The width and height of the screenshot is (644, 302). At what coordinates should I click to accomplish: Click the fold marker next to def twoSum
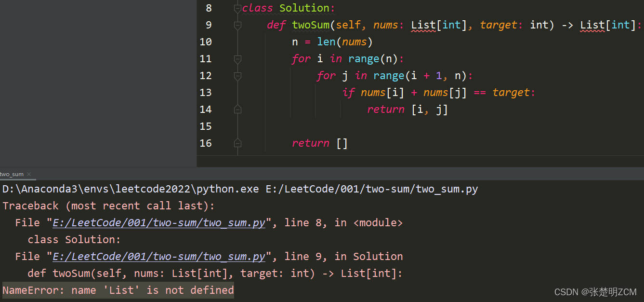pyautogui.click(x=237, y=25)
